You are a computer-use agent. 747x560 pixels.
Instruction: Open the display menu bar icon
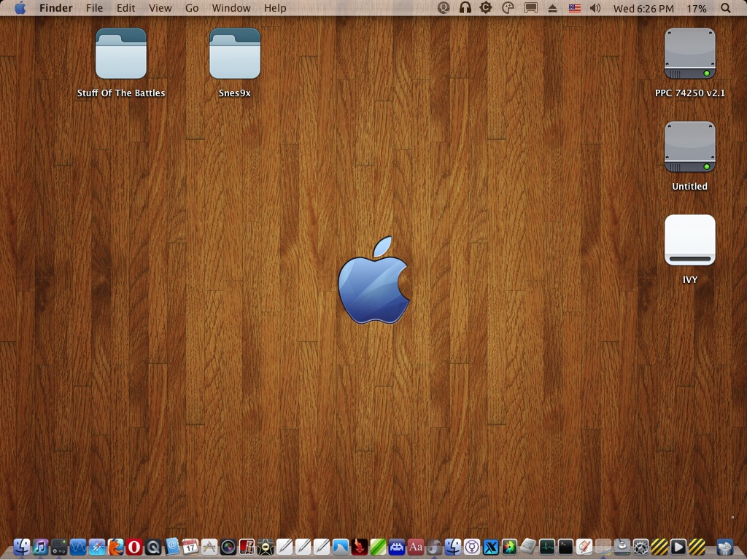pyautogui.click(x=531, y=8)
